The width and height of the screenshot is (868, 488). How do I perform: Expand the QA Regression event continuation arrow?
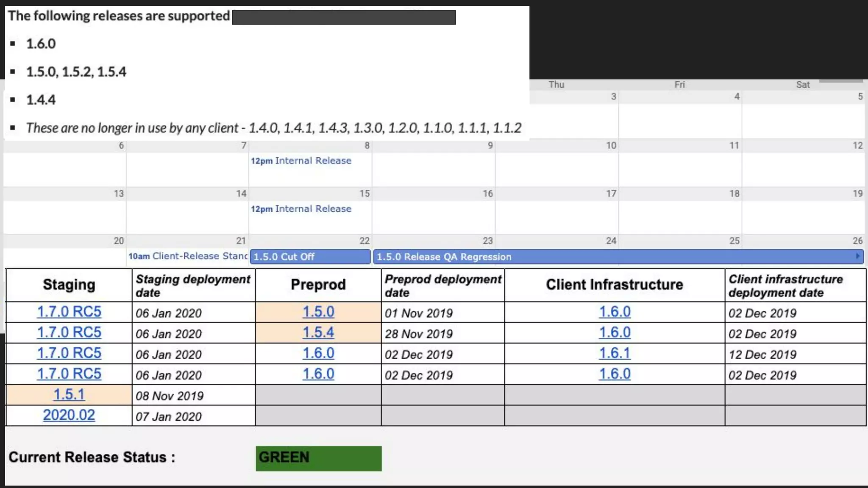click(x=857, y=256)
